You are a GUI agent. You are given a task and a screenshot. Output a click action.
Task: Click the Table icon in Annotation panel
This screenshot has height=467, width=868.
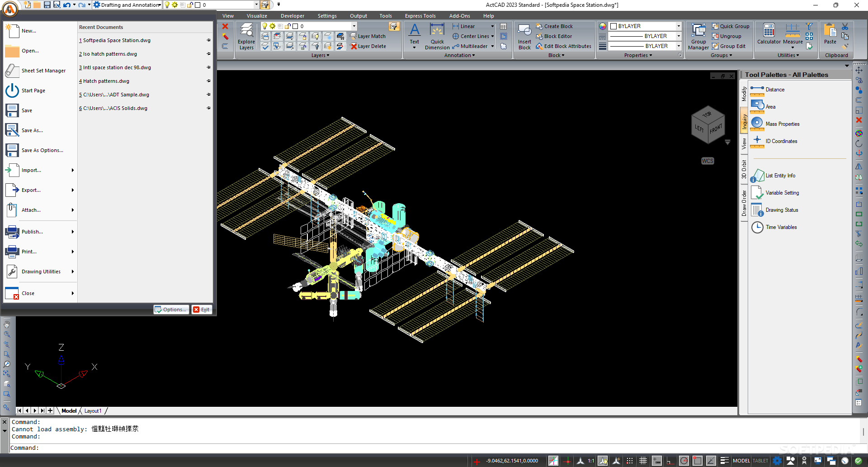coord(503,26)
